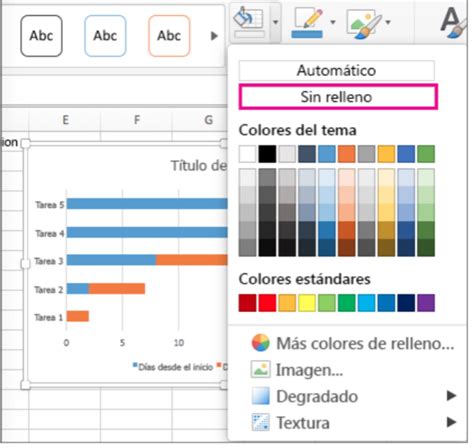Click the Textura pattern icon

(260, 422)
